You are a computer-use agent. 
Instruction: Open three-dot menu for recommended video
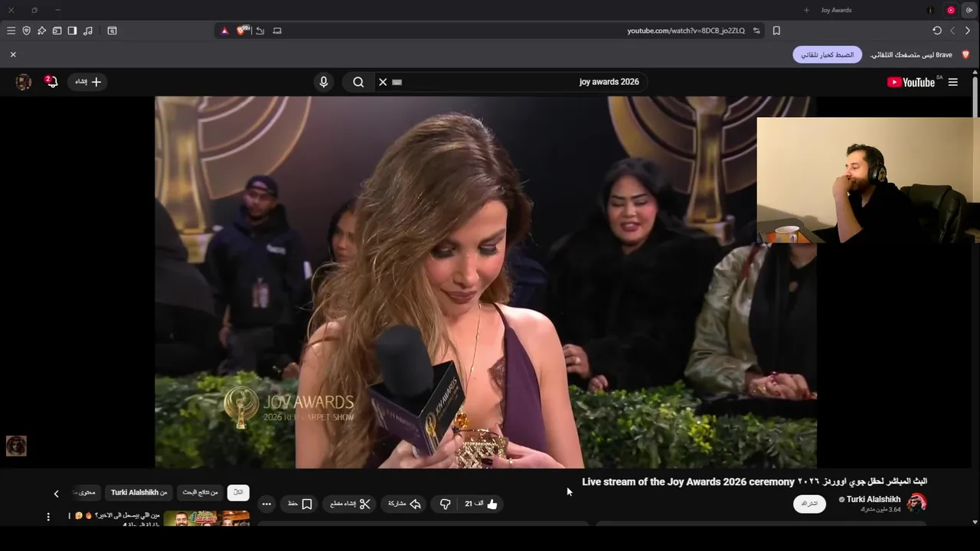point(48,517)
